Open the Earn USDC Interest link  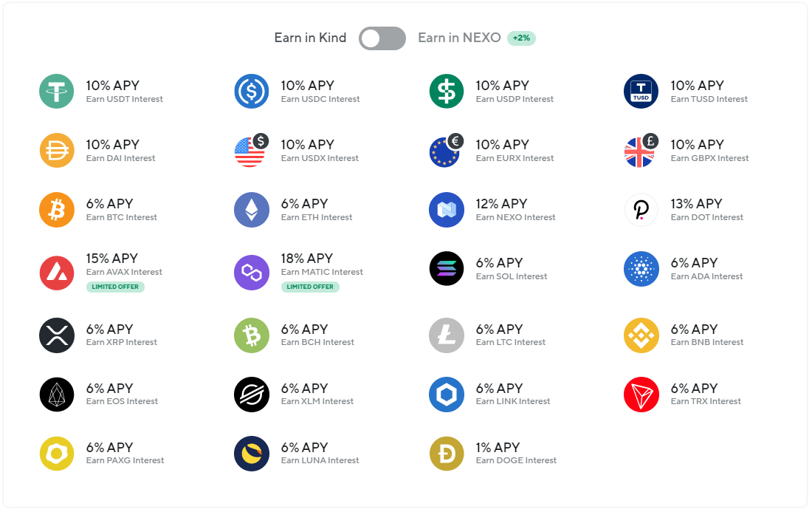coord(320,99)
